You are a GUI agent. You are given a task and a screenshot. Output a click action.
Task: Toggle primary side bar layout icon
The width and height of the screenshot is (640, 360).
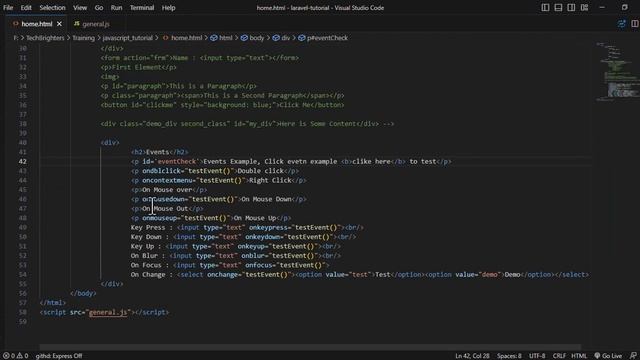tap(545, 8)
